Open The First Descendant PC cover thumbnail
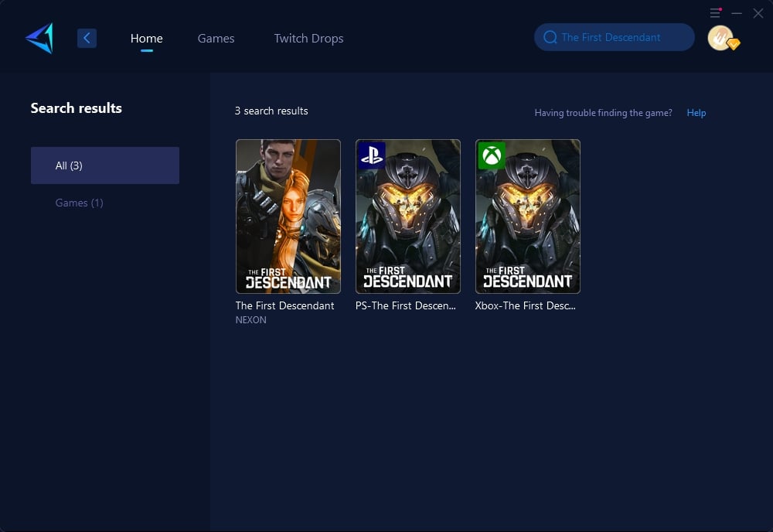The image size is (773, 532). 288,217
